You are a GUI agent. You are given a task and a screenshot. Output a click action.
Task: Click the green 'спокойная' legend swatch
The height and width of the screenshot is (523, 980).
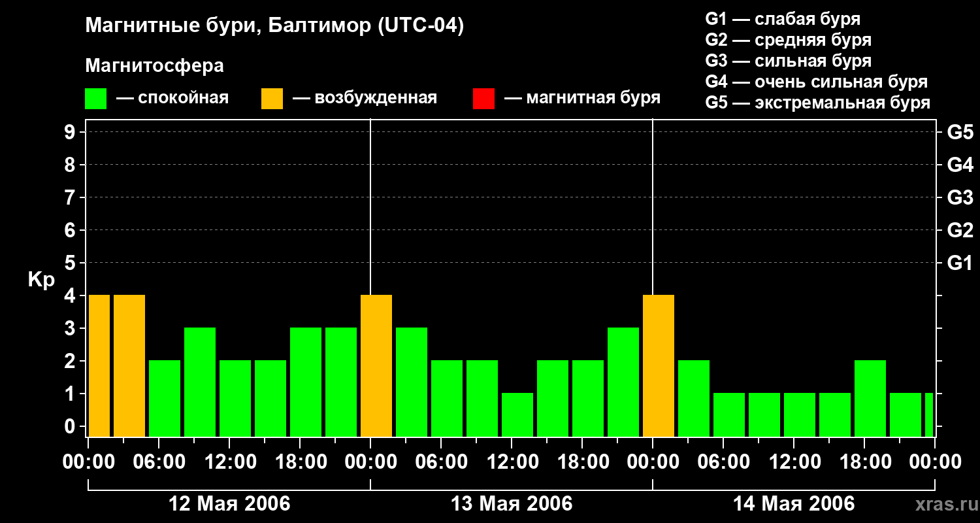95,99
